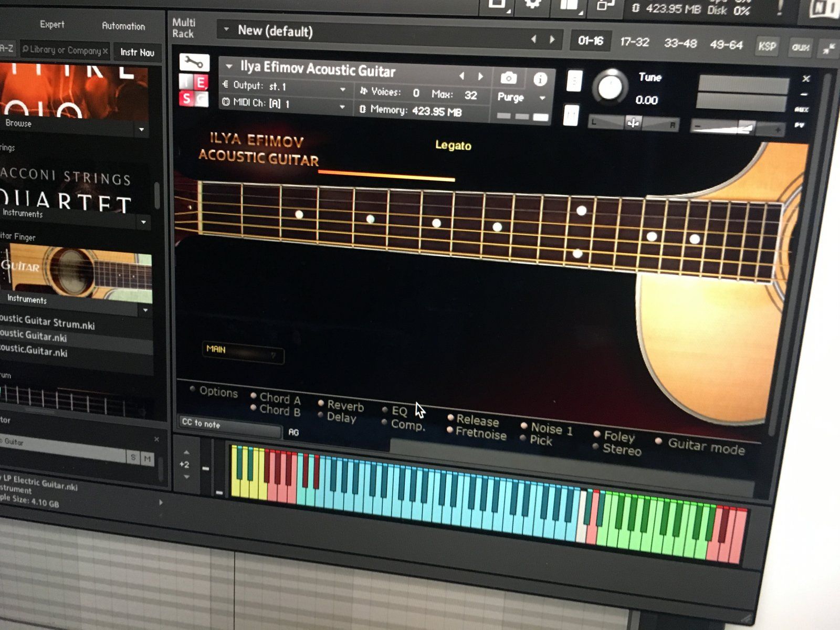Screen dimensions: 840x630
Task: Remove the instrument with the X icon
Action: 806,79
